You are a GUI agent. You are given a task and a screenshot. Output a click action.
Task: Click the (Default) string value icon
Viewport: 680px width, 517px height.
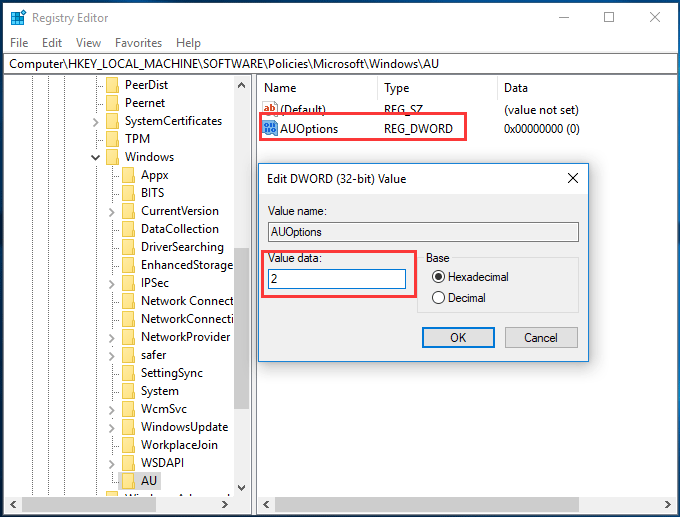click(270, 108)
